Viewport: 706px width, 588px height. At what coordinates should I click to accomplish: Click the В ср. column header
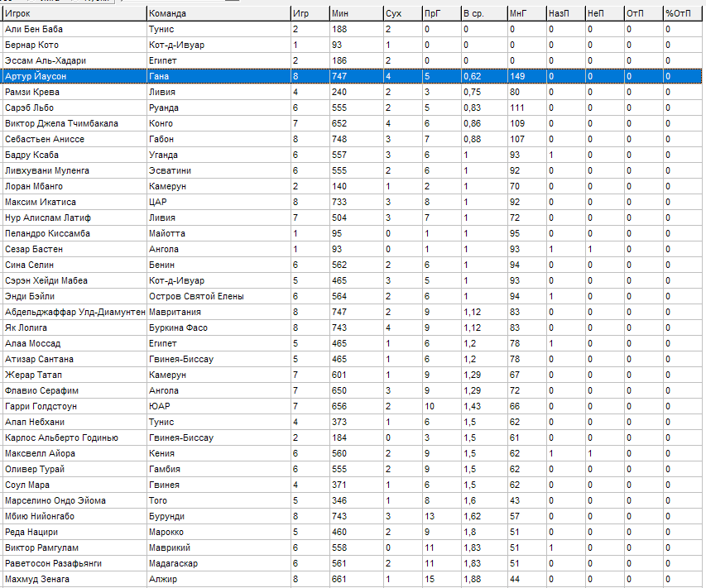[483, 14]
